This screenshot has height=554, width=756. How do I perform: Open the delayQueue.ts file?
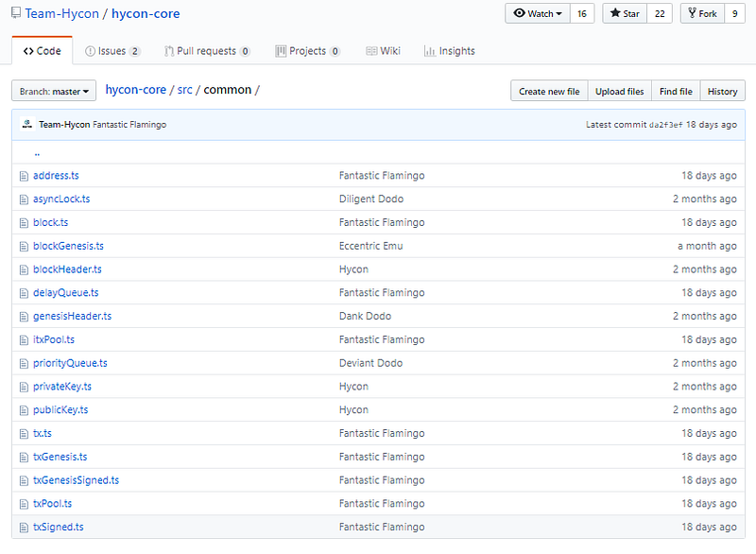click(65, 293)
